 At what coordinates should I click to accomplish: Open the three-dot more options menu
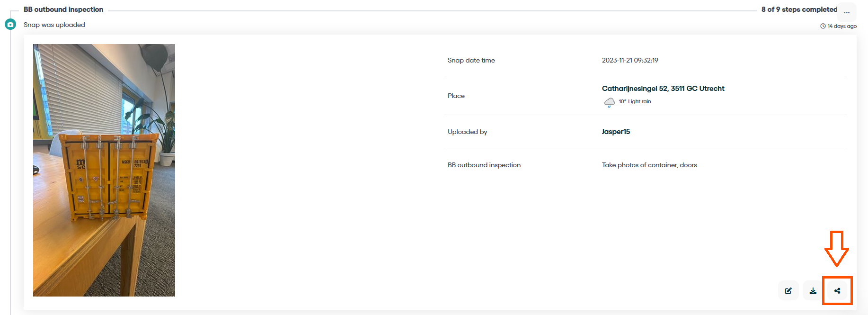847,12
